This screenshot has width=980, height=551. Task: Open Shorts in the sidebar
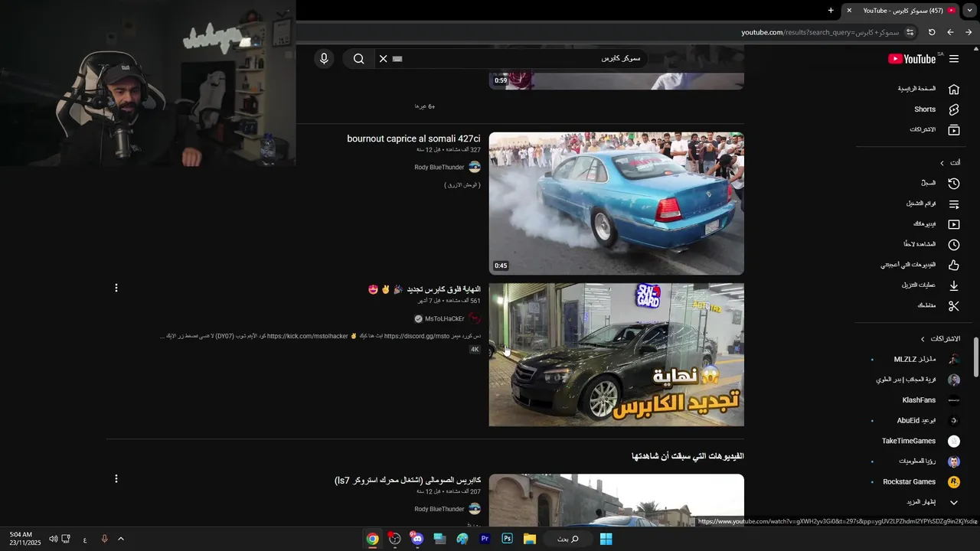tap(953, 109)
